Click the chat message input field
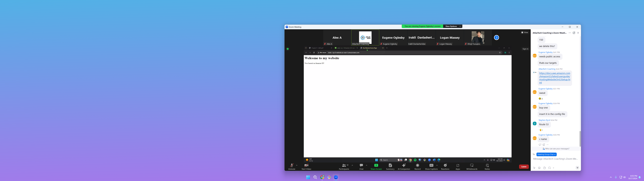The height and width of the screenshot is (181, 644). (555, 159)
